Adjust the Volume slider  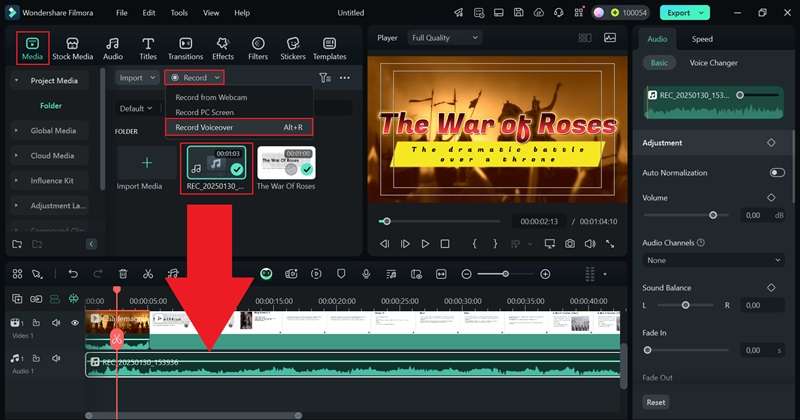tap(687, 215)
